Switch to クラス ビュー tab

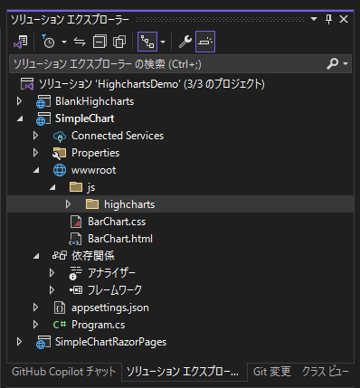[x=325, y=372]
